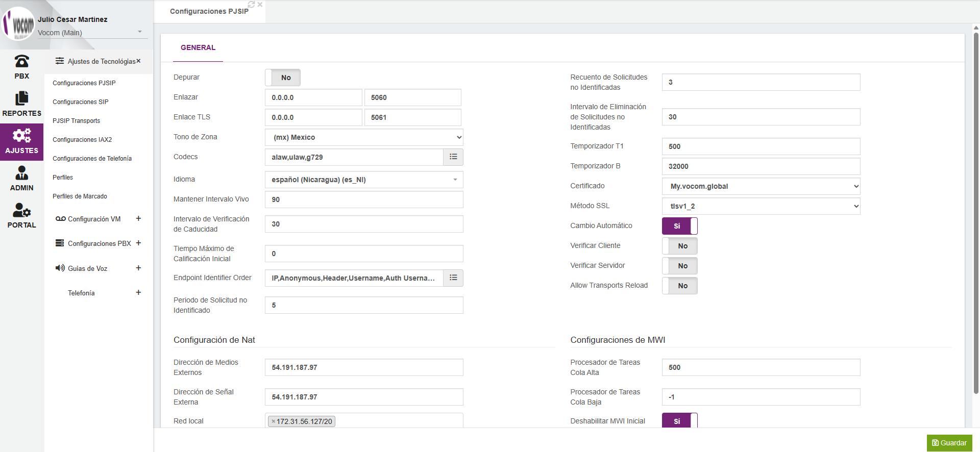The height and width of the screenshot is (452, 980).
Task: Open the Método SSL dropdown
Action: click(761, 206)
